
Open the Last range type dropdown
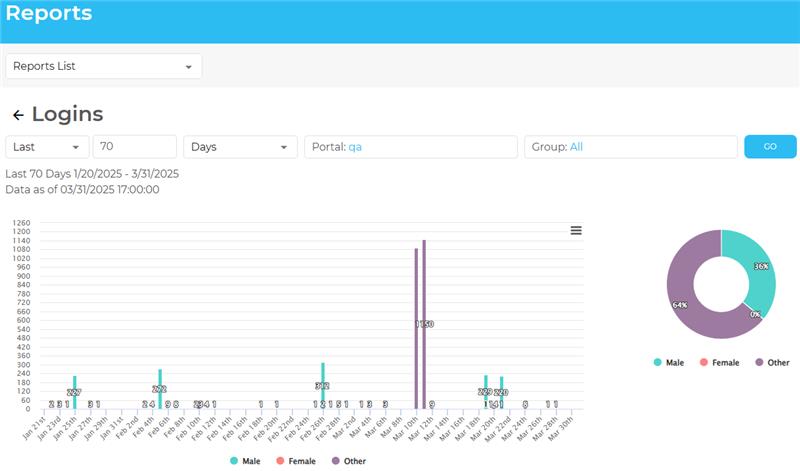coord(47,147)
